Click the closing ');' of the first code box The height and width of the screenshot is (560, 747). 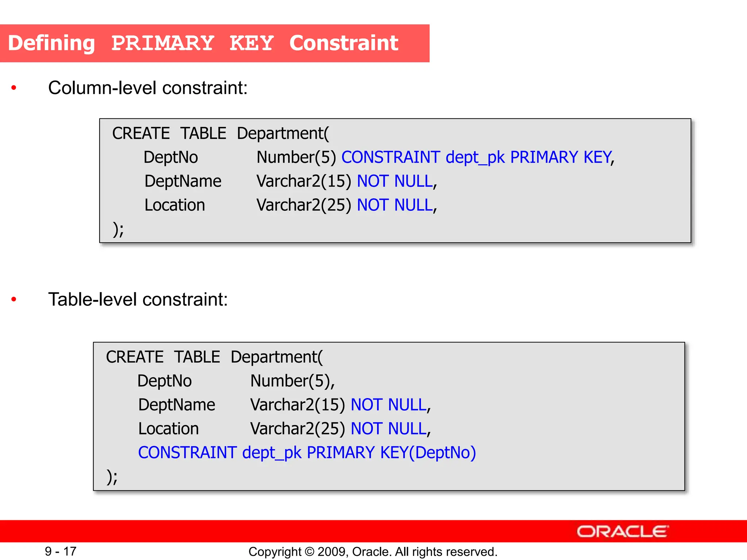coord(118,229)
